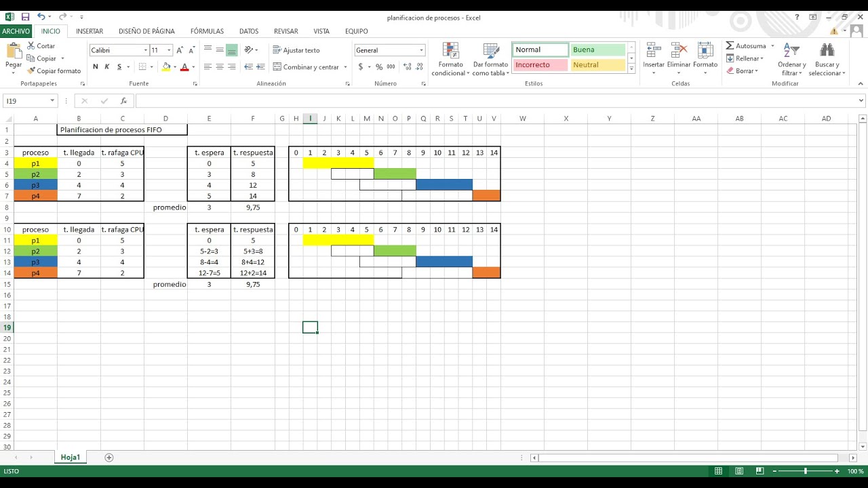Click the center horizontally icon
868x488 pixels.
click(220, 66)
